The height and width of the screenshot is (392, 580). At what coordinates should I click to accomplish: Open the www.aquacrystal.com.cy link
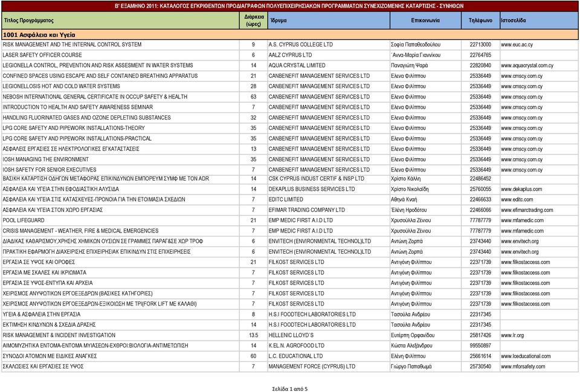527,65
